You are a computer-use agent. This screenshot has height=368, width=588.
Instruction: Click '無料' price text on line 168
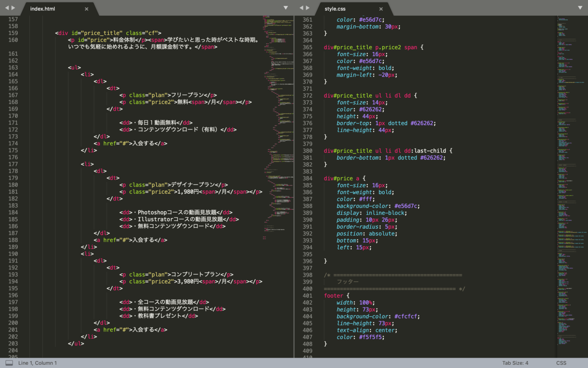(183, 102)
